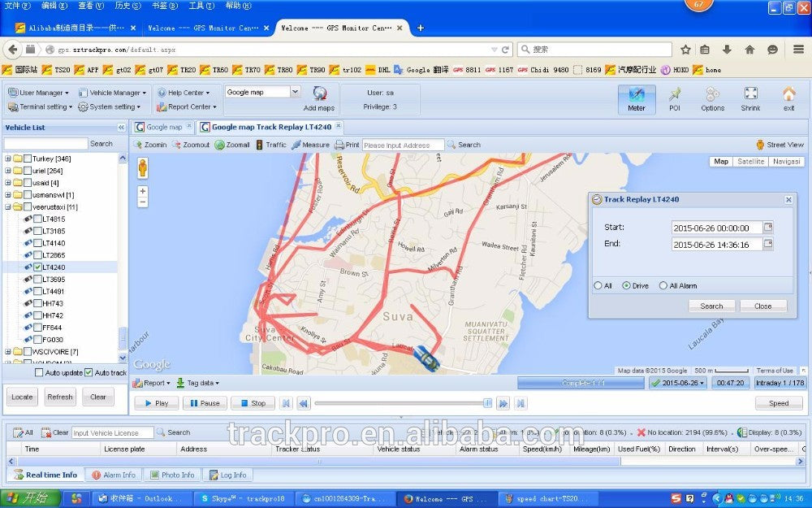Open the Google map type dropdown
Image resolution: width=812 pixels, height=508 pixels.
tap(295, 92)
